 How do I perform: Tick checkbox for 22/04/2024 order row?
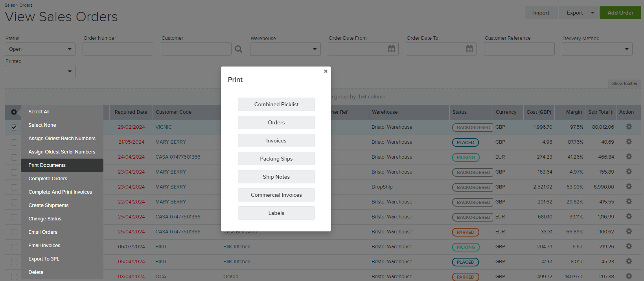click(x=14, y=202)
